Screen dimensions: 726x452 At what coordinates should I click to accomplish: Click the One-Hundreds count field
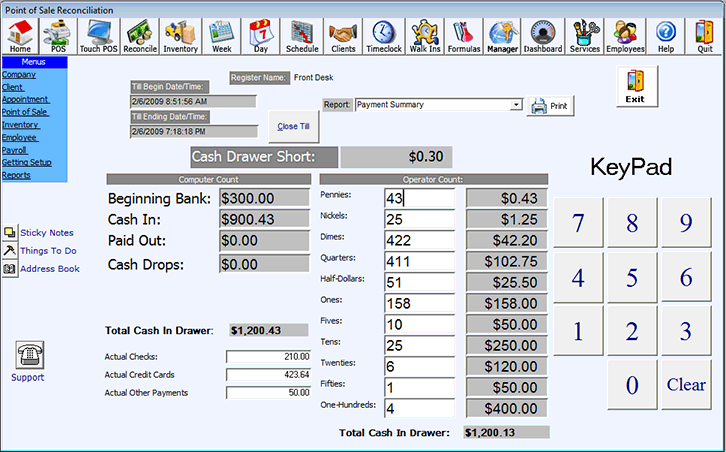coord(419,408)
